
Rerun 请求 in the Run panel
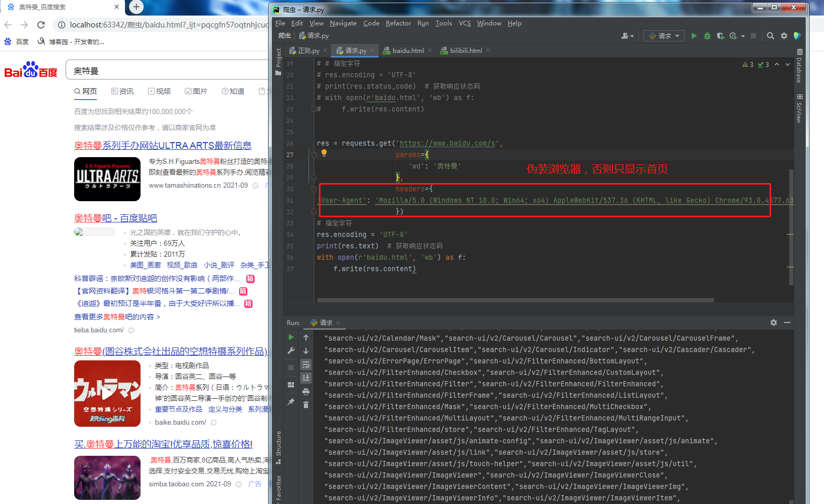(x=291, y=337)
